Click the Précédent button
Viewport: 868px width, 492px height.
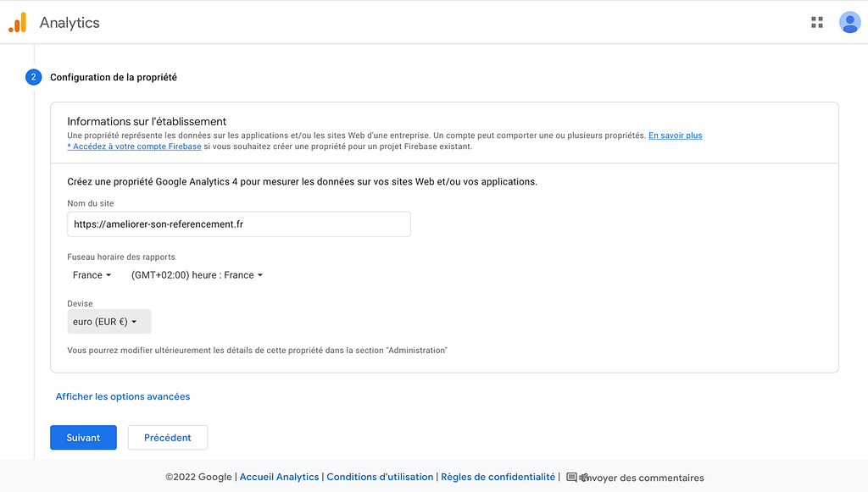[x=168, y=437]
